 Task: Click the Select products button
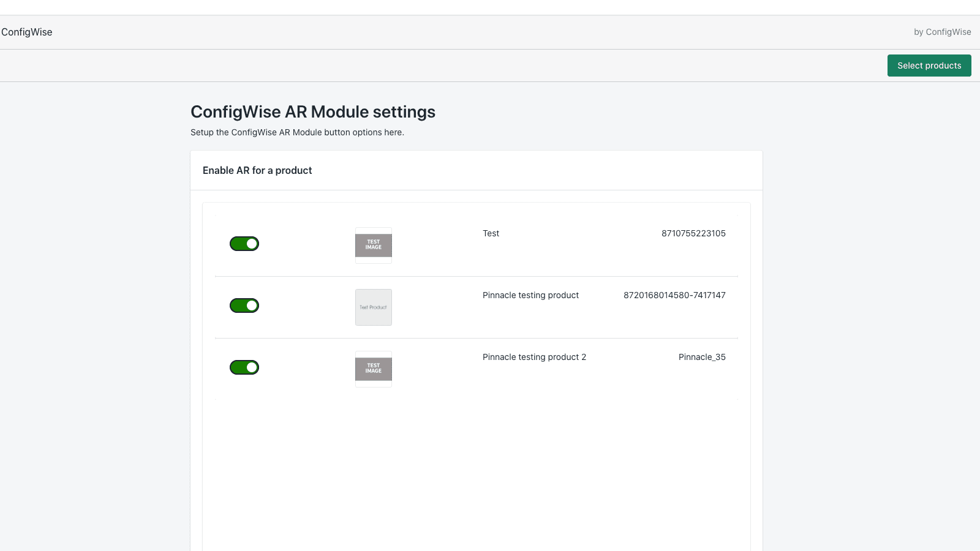(929, 65)
